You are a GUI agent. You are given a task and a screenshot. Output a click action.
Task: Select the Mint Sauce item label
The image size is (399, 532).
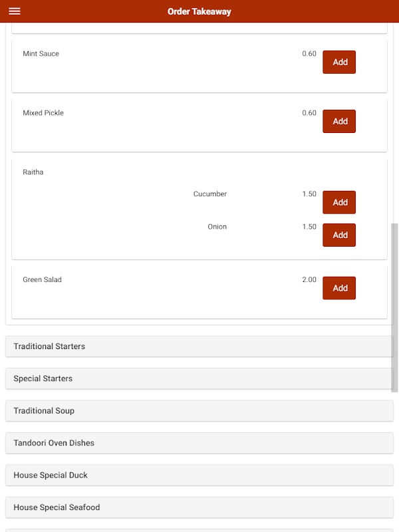[41, 54]
